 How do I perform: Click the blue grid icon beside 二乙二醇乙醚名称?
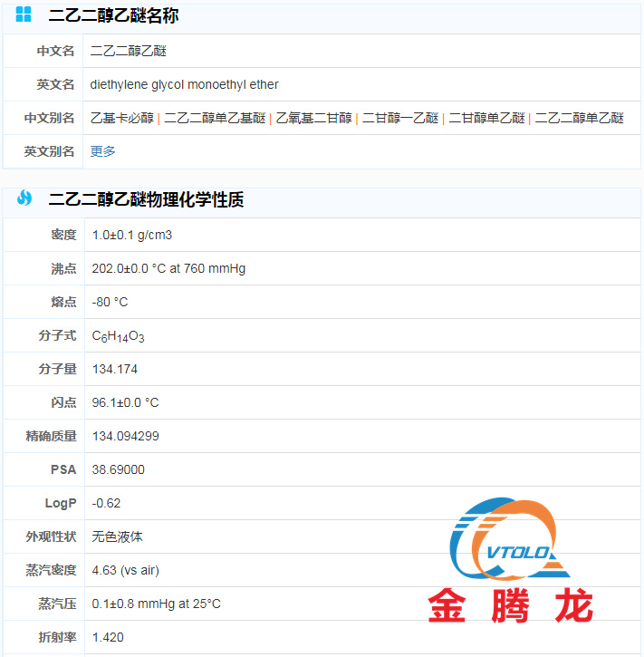coord(24,14)
